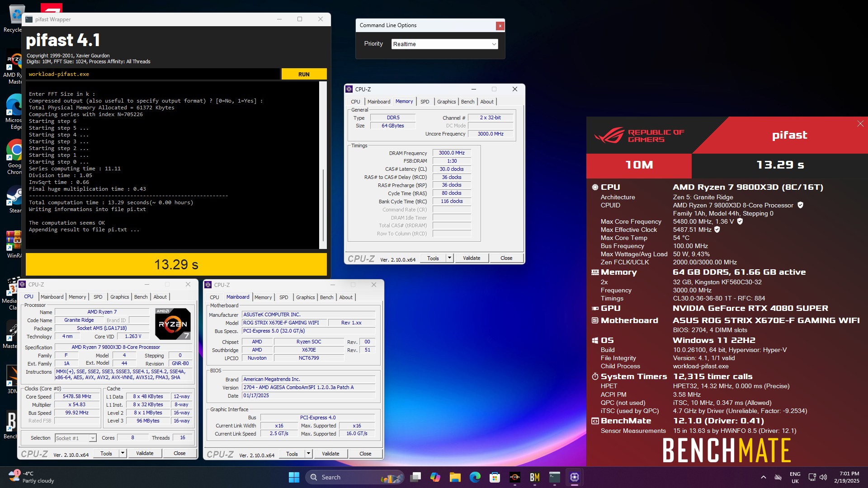868x488 pixels.
Task: Open the Mainboard tab in Memory CPU-Z window
Action: pos(379,102)
